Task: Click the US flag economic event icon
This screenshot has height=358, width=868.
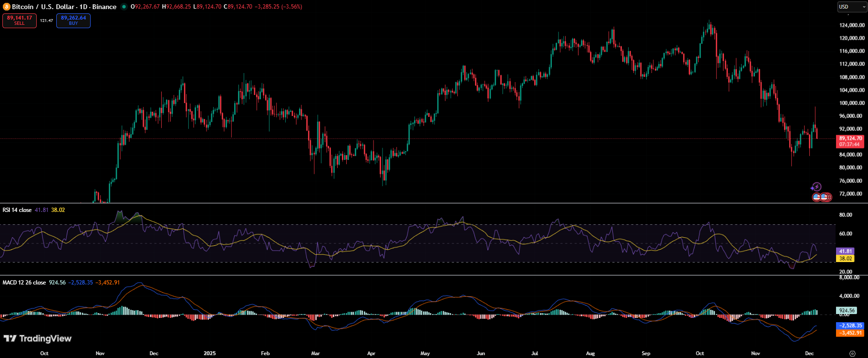Action: 817,196
